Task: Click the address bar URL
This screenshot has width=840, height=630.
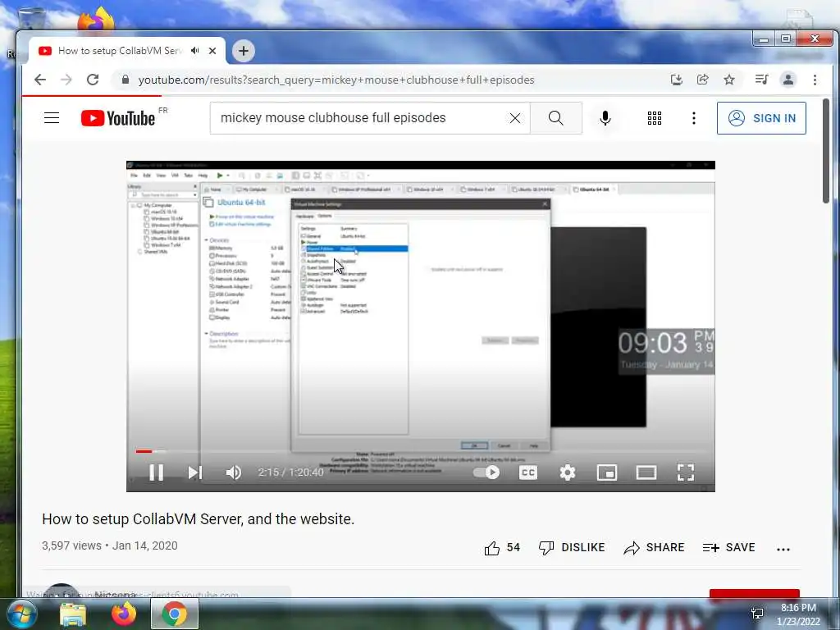Action: [336, 80]
